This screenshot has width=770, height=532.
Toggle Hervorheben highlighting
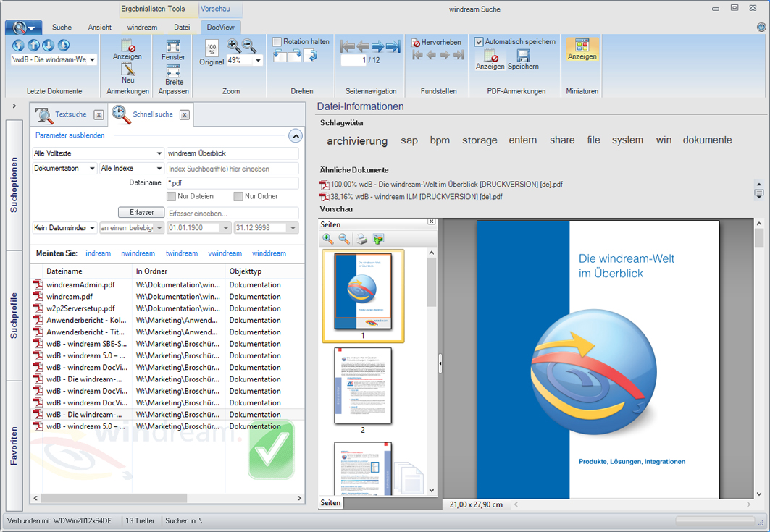click(x=436, y=42)
